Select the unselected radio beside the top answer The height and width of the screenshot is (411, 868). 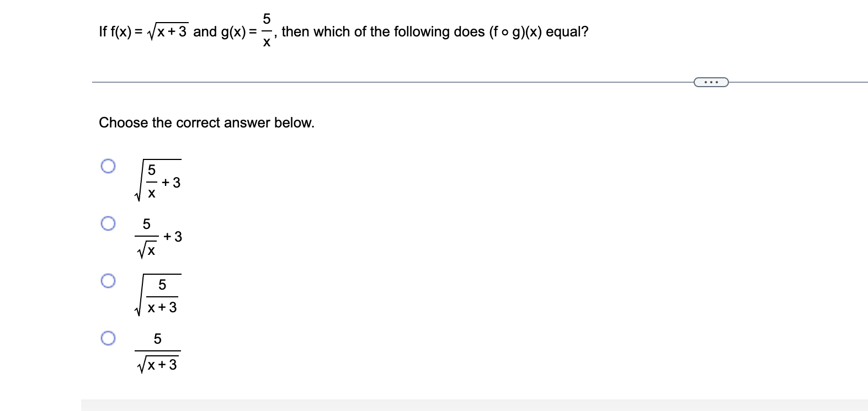(108, 164)
